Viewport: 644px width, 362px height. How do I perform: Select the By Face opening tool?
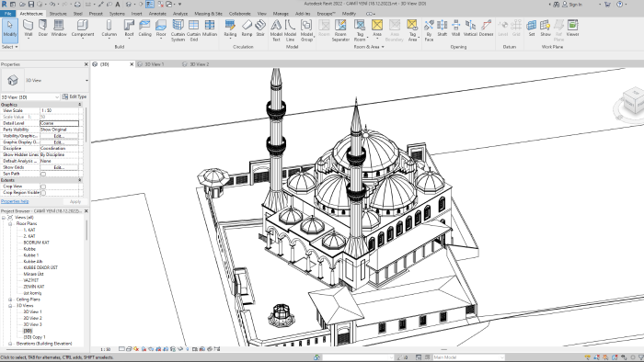click(x=429, y=30)
